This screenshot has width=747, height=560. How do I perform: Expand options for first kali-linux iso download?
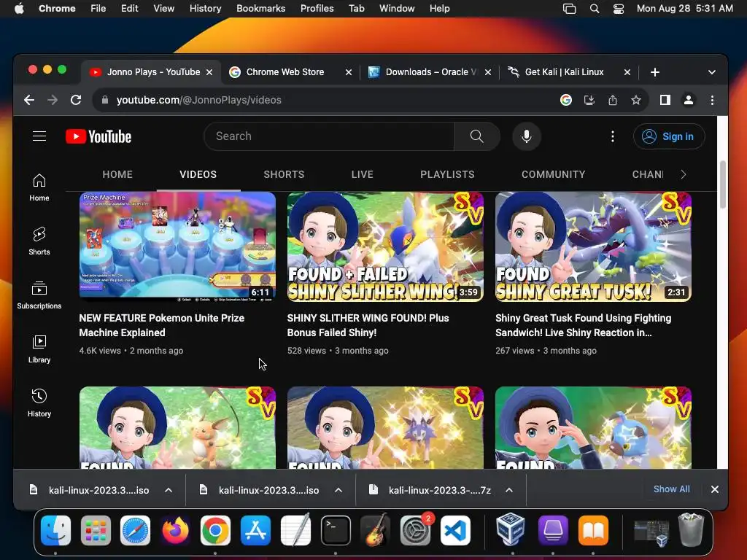click(x=169, y=490)
